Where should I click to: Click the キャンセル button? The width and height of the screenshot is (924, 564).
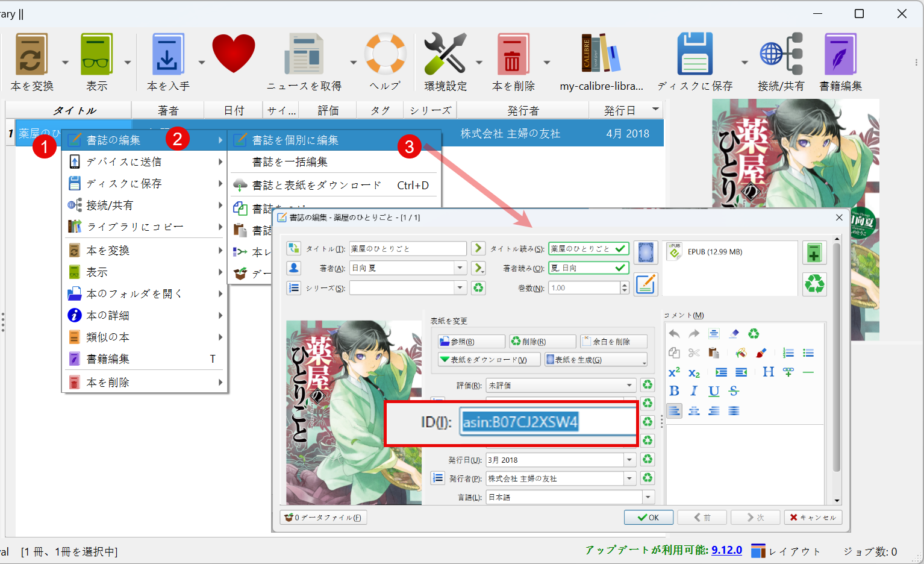coord(813,518)
